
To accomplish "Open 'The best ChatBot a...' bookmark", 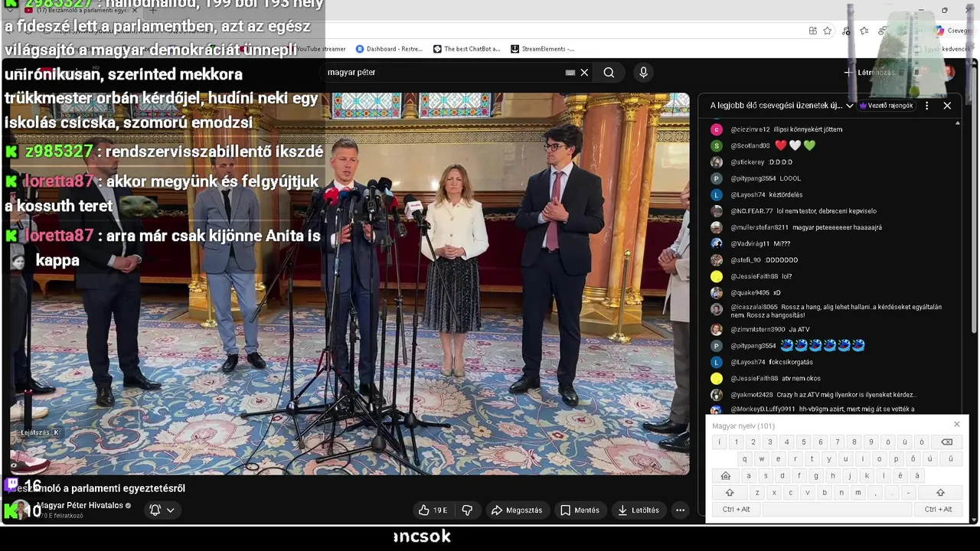I will (466, 49).
